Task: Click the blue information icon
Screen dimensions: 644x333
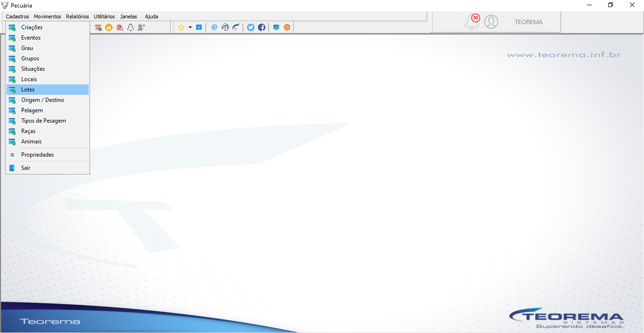Action: [199, 27]
